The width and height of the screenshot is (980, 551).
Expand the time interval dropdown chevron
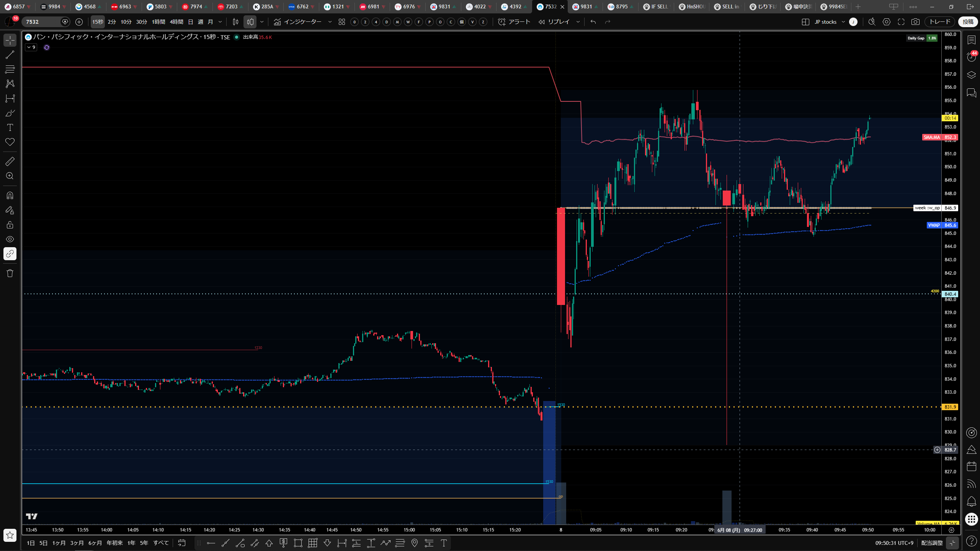tap(220, 22)
